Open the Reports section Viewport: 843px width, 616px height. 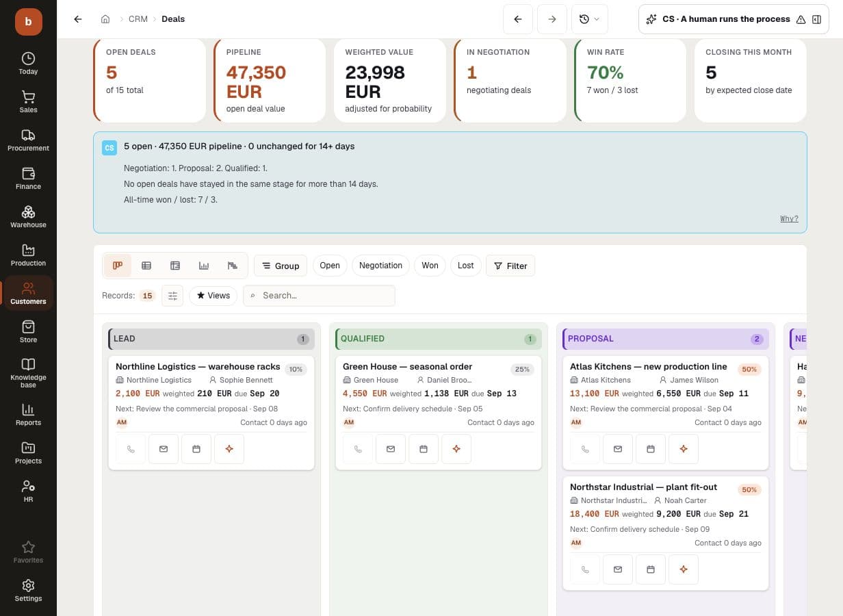tap(28, 415)
